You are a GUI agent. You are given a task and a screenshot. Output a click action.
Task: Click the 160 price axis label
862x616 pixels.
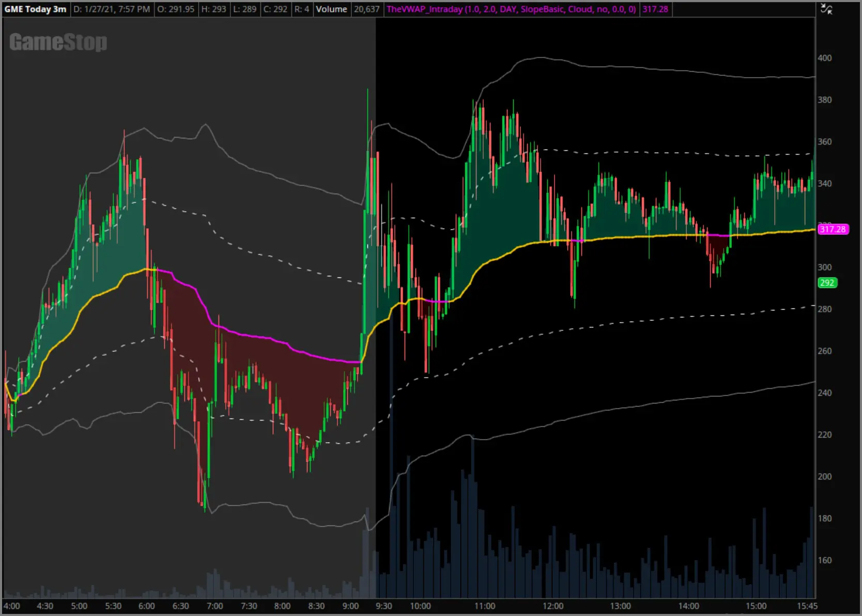(825, 560)
